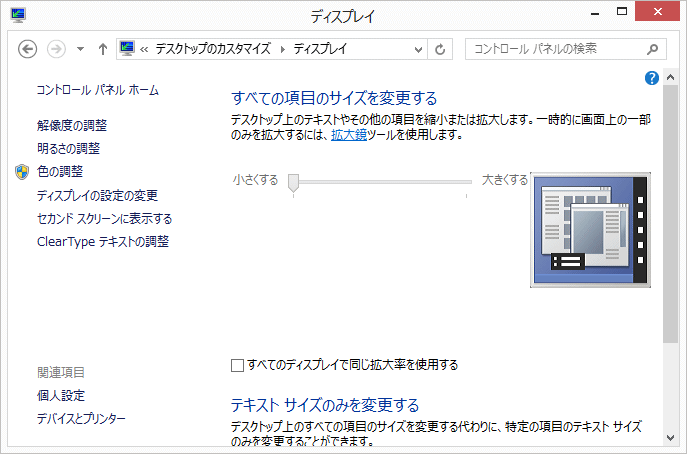687x454 pixels.
Task: Click the Refresh button
Action: 440,49
